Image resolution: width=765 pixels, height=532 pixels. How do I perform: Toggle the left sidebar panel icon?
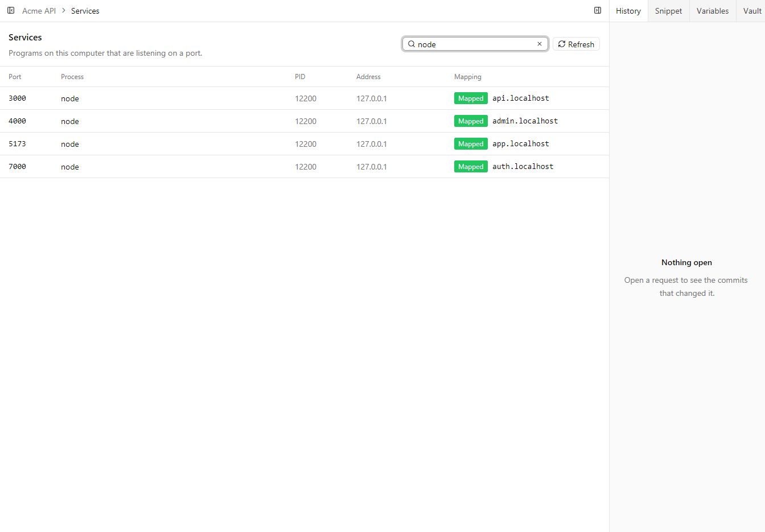coord(11,11)
